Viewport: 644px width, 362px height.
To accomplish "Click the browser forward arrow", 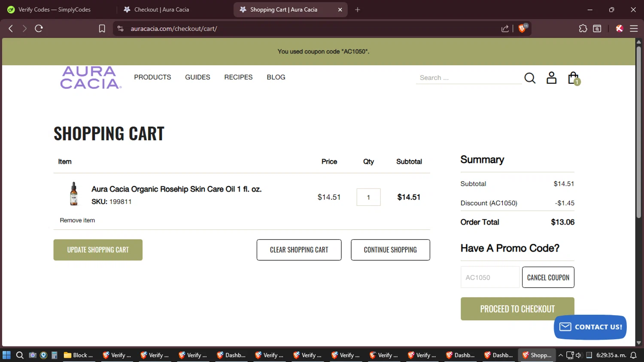I will click(x=24, y=28).
